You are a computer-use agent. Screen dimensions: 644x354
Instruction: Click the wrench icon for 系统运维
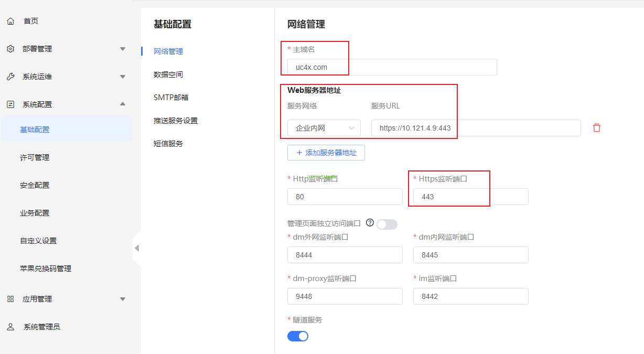[10, 77]
